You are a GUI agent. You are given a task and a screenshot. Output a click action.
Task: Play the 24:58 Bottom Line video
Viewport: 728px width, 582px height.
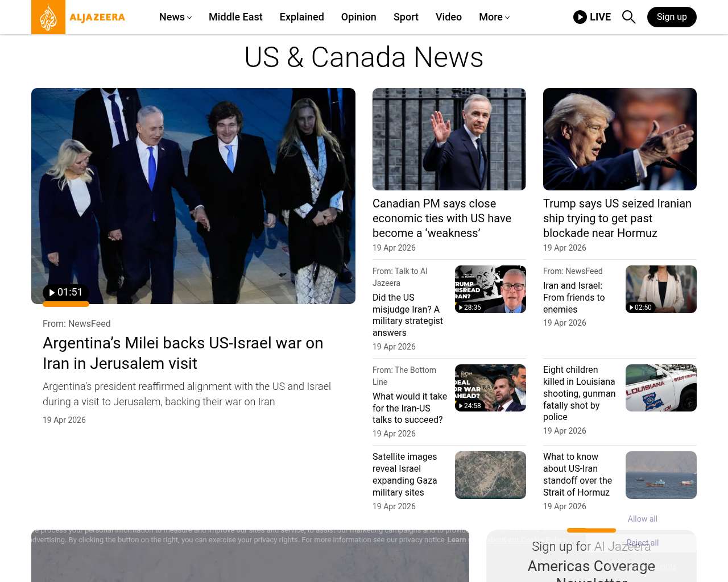pyautogui.click(x=470, y=406)
